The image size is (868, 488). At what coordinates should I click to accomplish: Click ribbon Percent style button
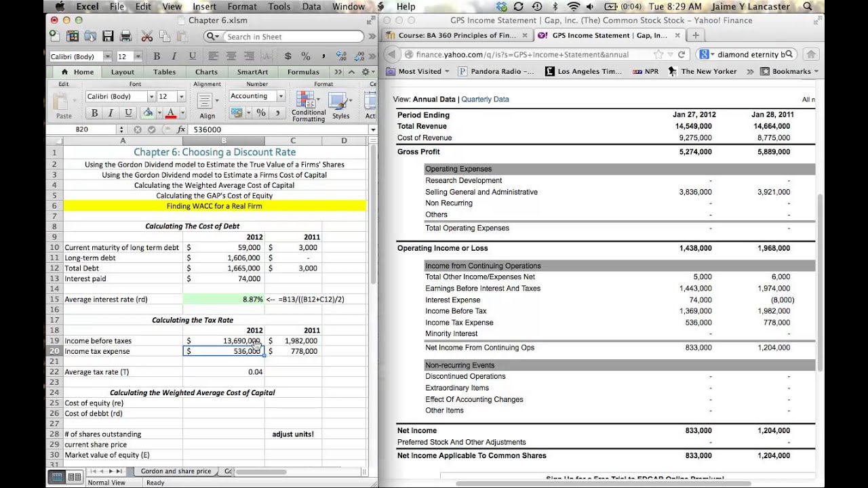coord(261,113)
